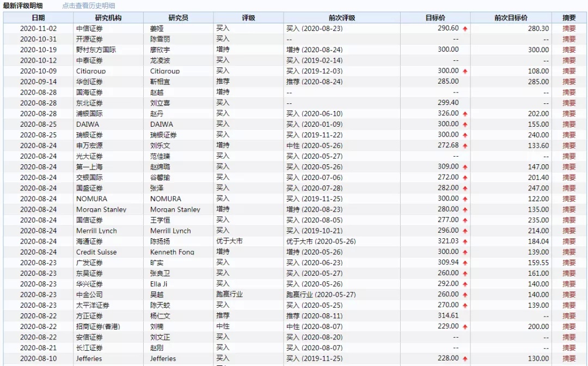588x366 pixels.
Task: Click researcher name Ella Ji
Action: point(158,284)
